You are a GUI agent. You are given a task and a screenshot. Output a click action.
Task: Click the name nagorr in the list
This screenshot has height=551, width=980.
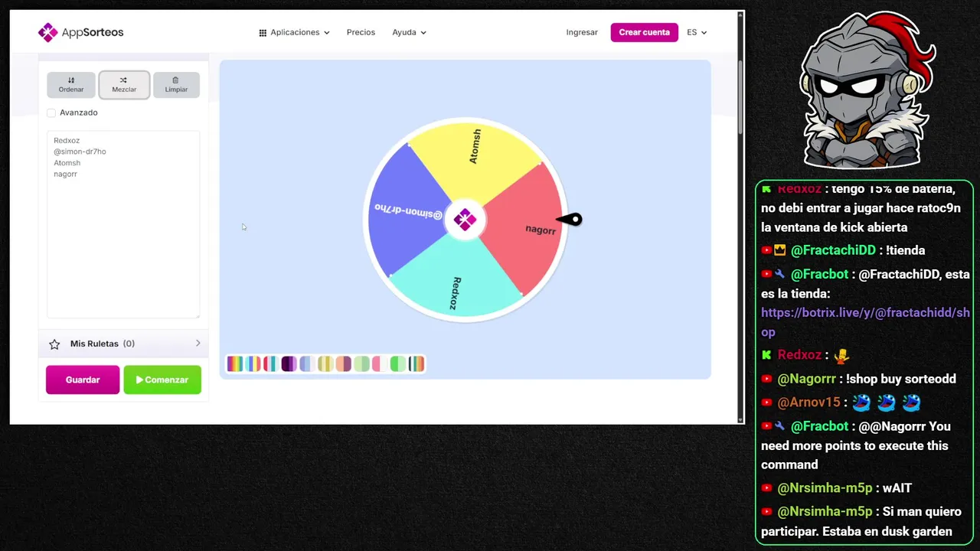coord(65,174)
